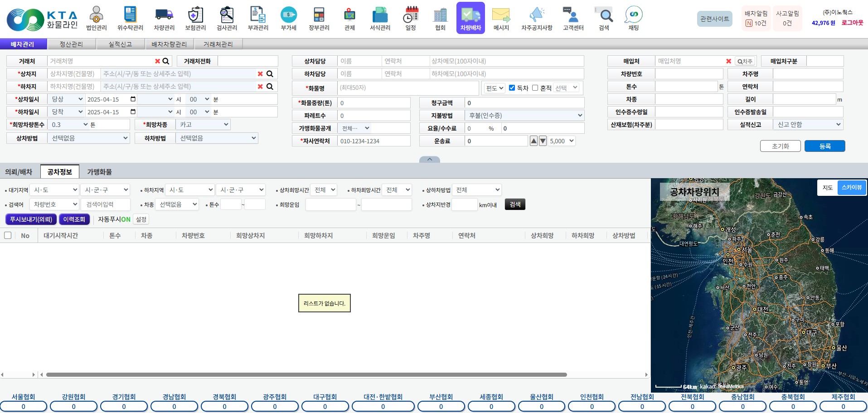Image resolution: width=868 pixels, height=413 pixels.
Task: Click the search magnifier beside 거래처 field
Action: pos(166,61)
